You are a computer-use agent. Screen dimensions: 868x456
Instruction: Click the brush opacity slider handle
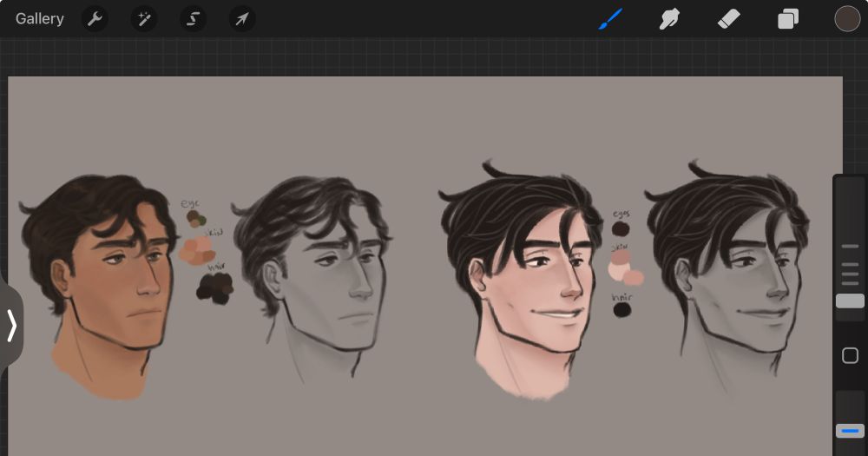pos(850,431)
